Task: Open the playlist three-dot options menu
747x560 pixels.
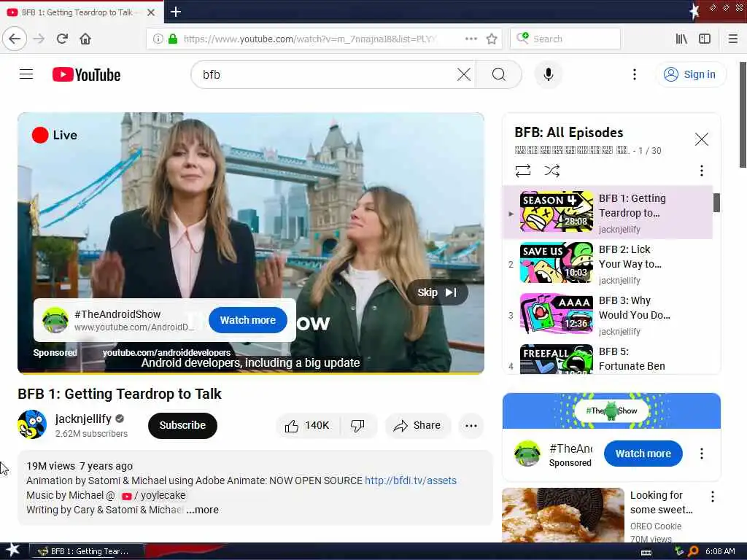Action: tap(701, 171)
